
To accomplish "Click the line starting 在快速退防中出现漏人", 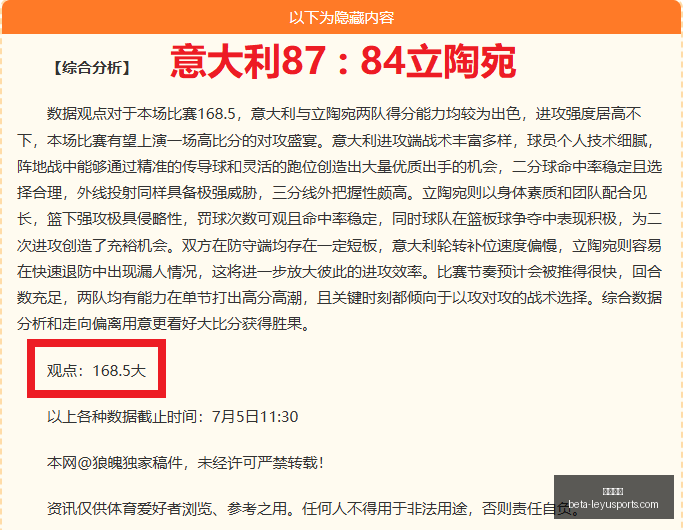I will [x=340, y=271].
